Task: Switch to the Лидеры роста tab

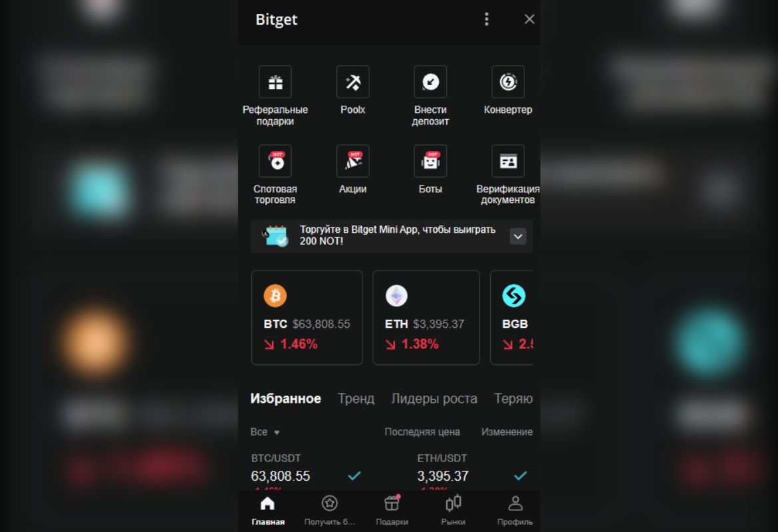Action: point(434,398)
